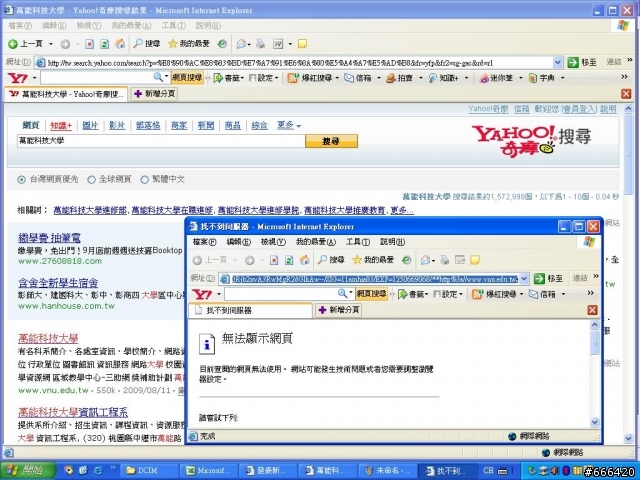Open DCIM folder from taskbar
Image resolution: width=640 pixels, height=480 pixels.
[150, 471]
